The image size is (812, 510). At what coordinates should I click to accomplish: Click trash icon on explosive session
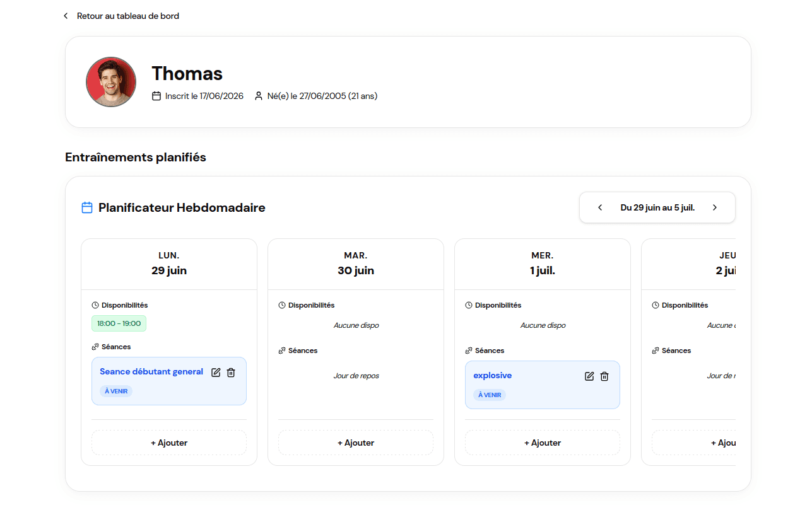click(604, 376)
